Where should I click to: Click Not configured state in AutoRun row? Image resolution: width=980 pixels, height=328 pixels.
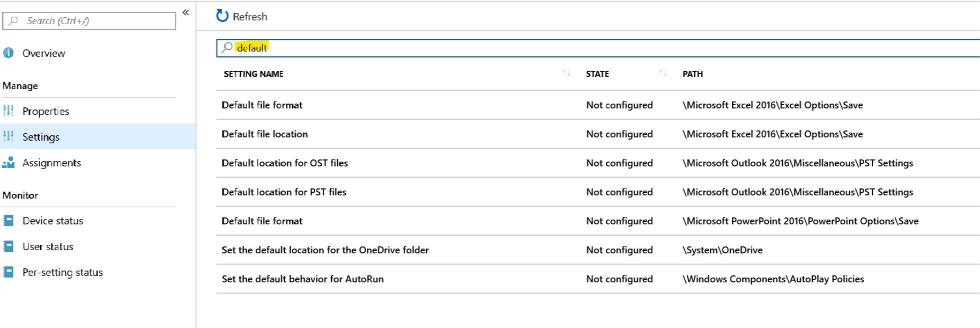click(619, 279)
